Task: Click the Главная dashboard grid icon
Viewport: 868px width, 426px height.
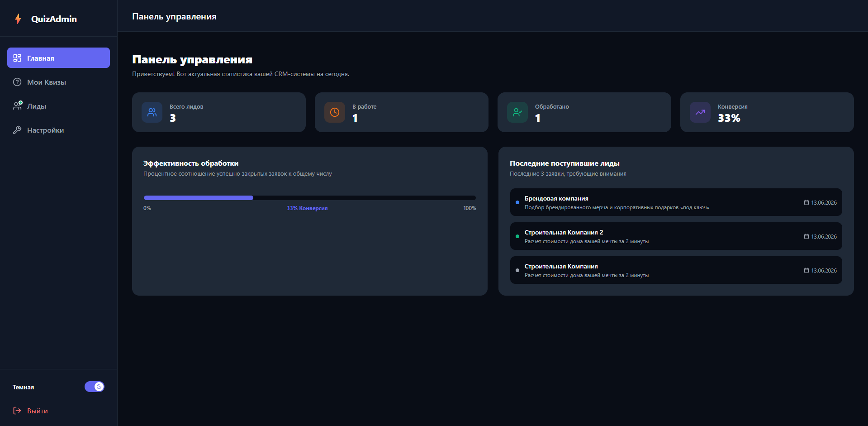Action: [17, 58]
